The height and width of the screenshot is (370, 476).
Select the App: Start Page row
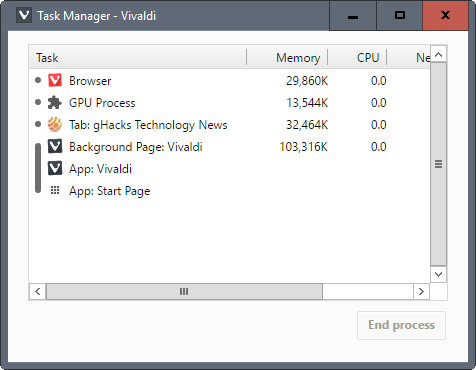pos(229,191)
